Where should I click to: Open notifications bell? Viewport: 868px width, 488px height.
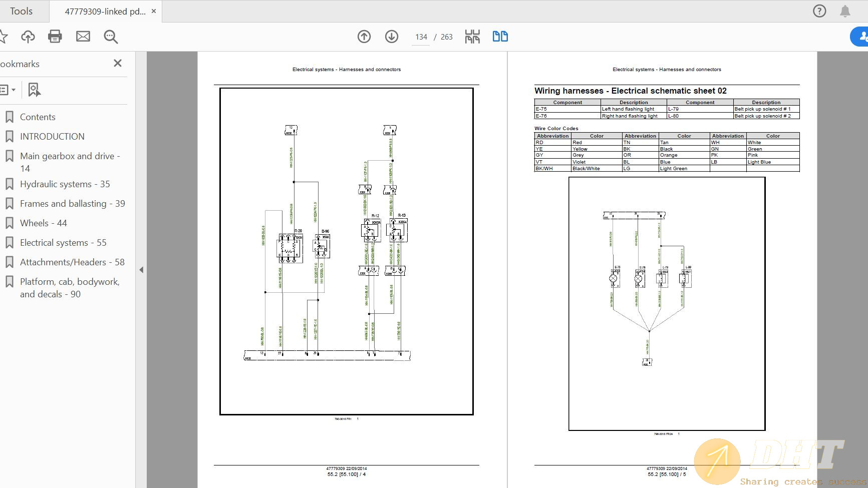point(845,11)
